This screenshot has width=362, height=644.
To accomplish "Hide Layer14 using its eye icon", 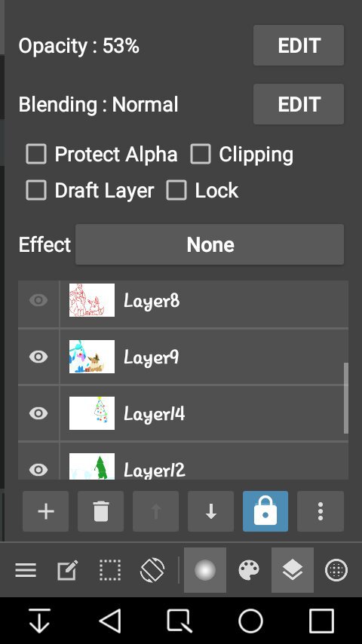I will [x=38, y=413].
